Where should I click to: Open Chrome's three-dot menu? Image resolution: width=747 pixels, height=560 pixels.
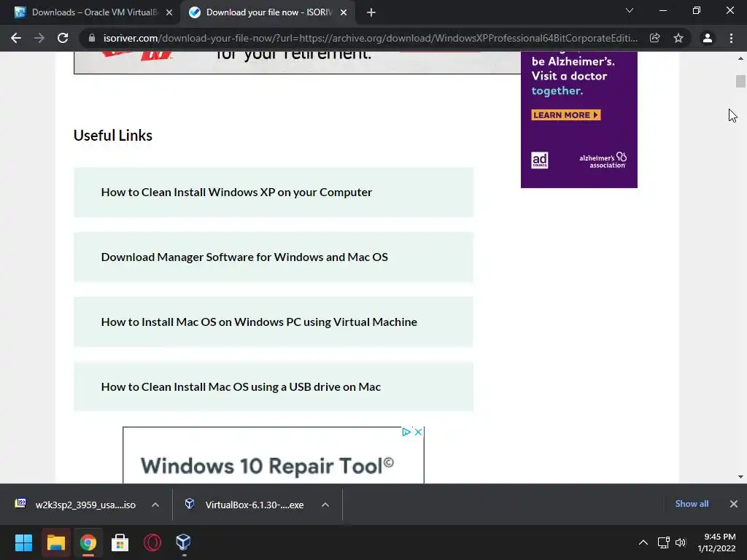click(x=731, y=38)
